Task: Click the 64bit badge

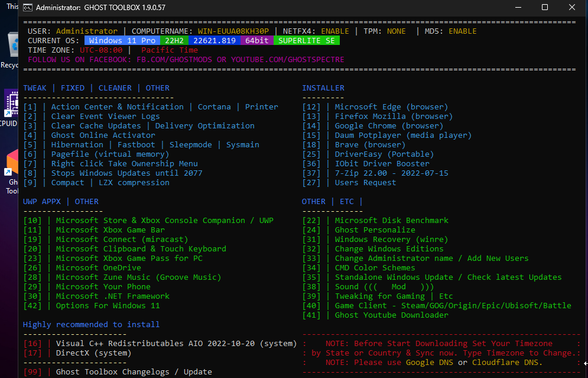Action: (x=257, y=41)
